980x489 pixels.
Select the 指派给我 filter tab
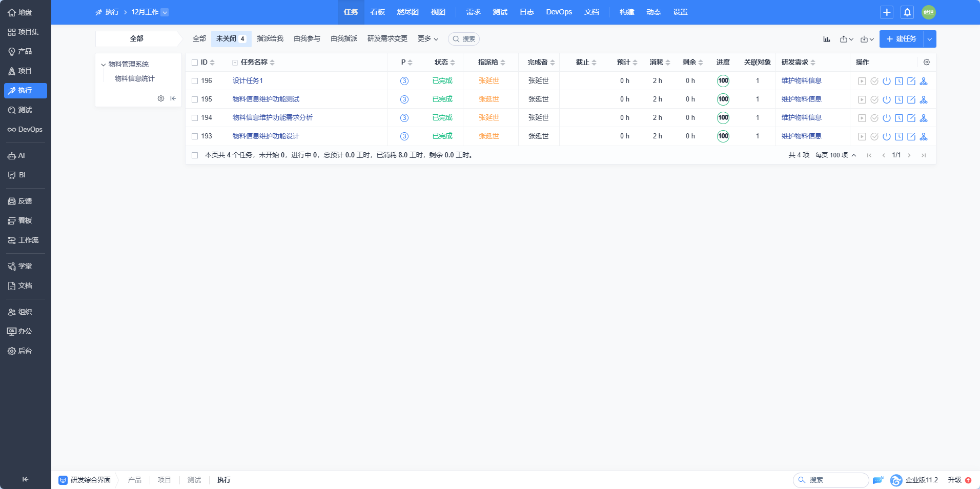tap(270, 39)
